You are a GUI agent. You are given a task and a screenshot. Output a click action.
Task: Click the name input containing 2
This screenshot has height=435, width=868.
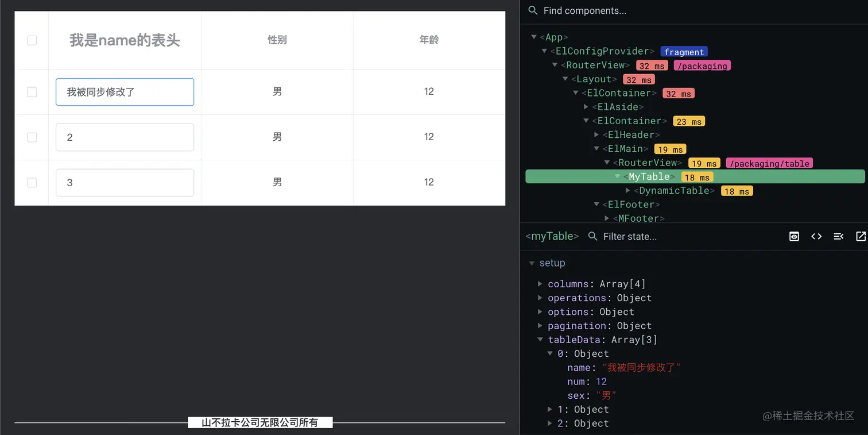125,137
